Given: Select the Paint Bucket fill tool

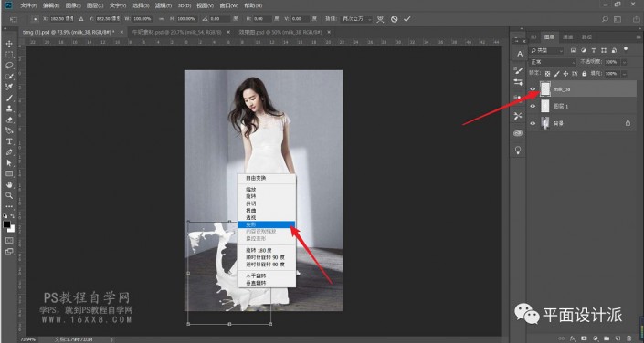Looking at the screenshot, I should click(x=9, y=130).
